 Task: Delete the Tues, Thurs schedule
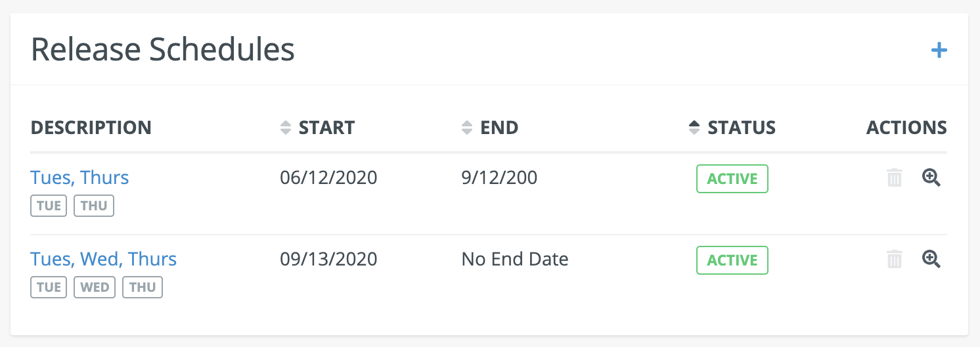895,178
